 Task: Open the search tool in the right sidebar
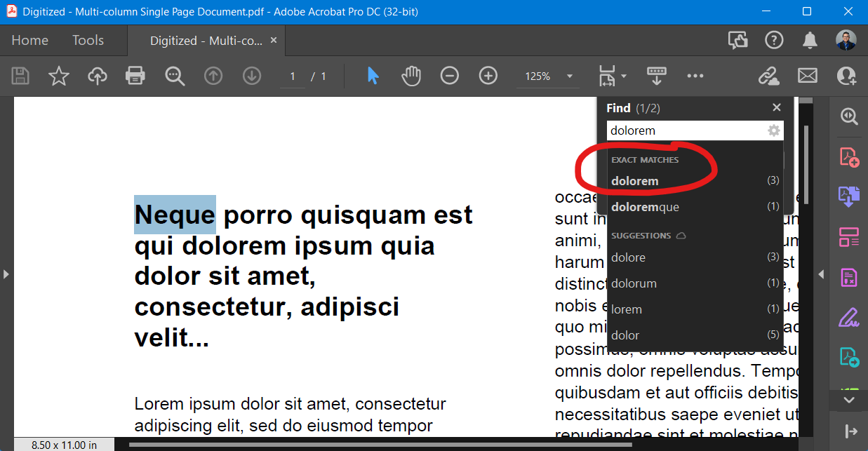tap(849, 116)
